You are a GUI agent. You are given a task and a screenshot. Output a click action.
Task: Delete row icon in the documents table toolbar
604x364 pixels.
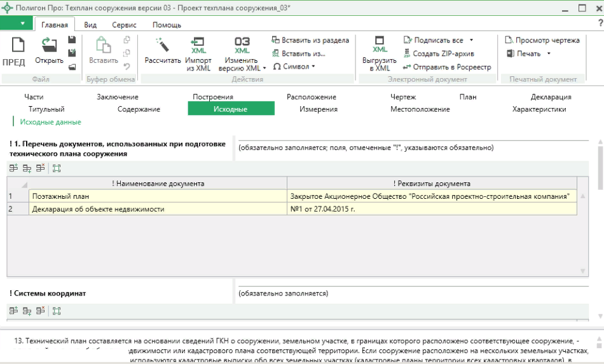[40, 168]
